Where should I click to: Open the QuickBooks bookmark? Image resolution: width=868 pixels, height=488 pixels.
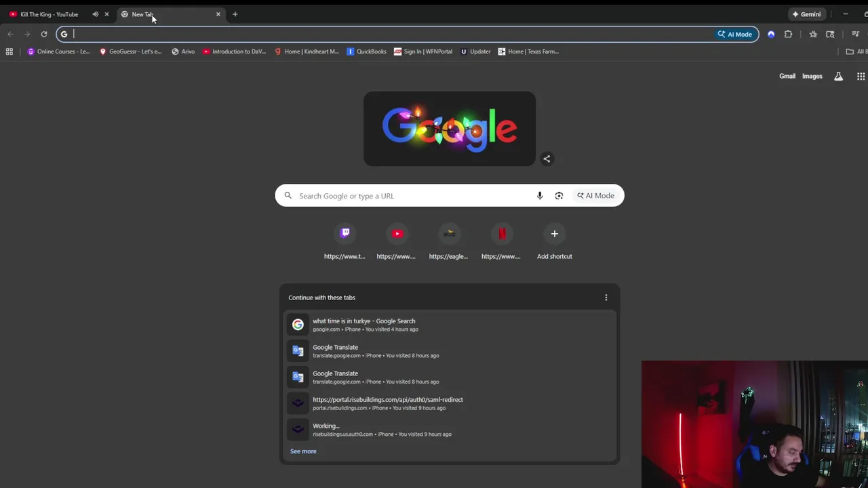366,52
